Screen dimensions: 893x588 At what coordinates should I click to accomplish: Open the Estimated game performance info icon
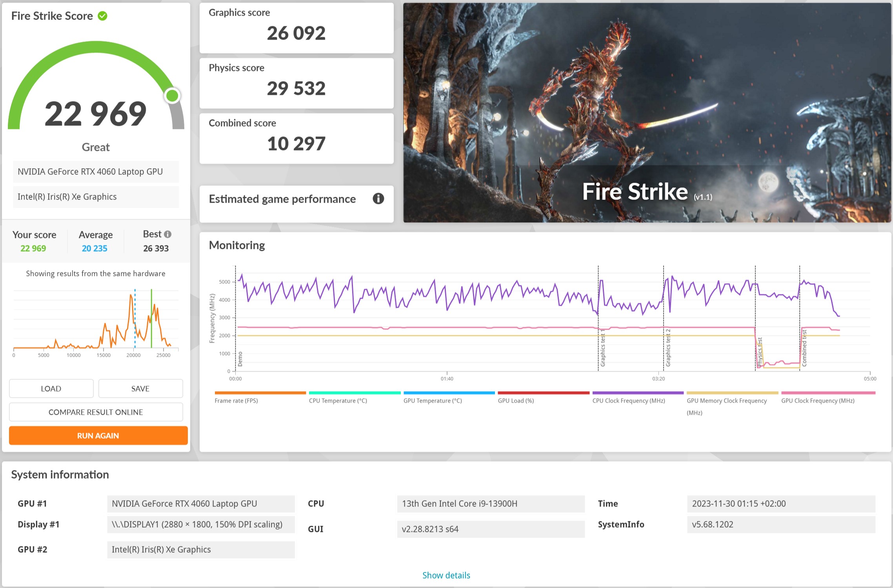(378, 199)
